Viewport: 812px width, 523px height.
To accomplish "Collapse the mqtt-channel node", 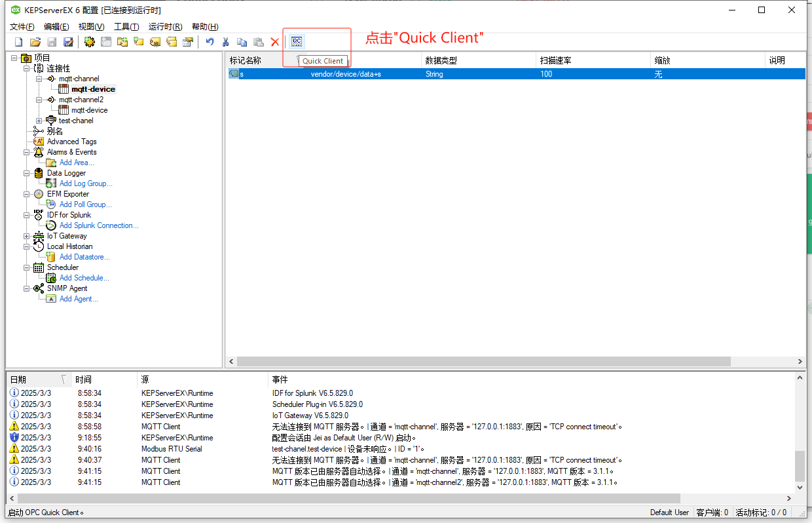I will (39, 79).
